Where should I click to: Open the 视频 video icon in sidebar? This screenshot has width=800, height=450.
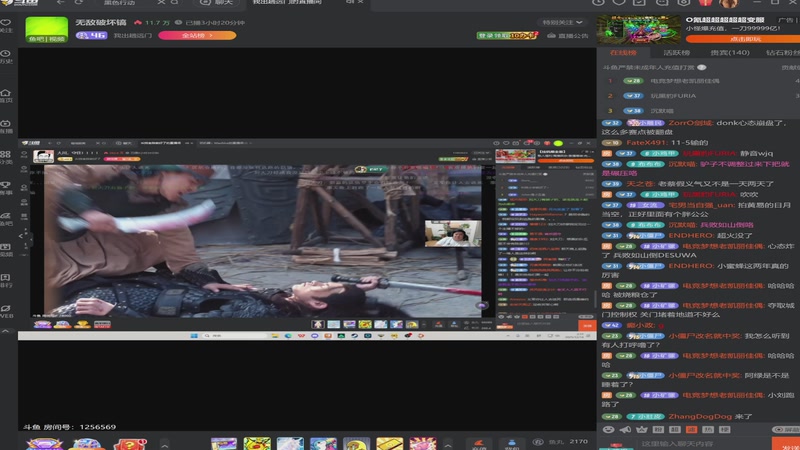click(6, 249)
